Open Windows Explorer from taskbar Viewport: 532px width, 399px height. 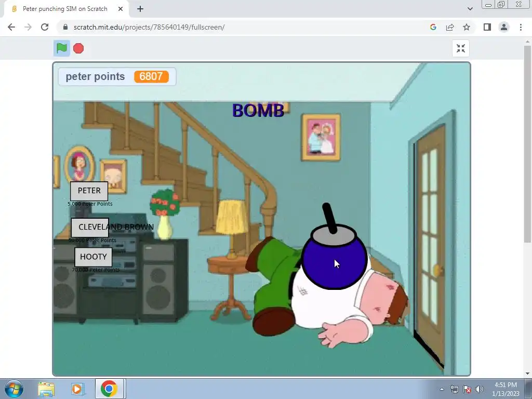46,389
